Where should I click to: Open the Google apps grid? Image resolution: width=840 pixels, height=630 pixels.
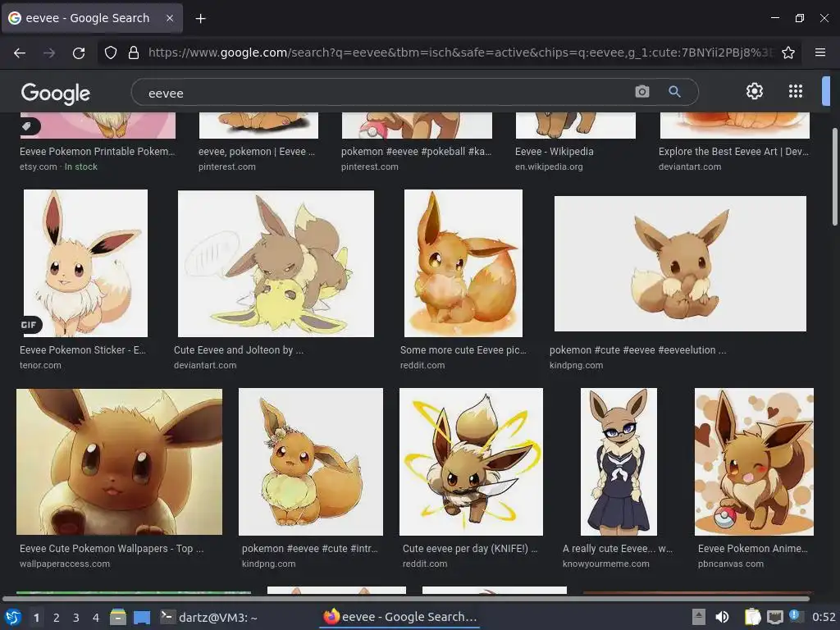(796, 91)
